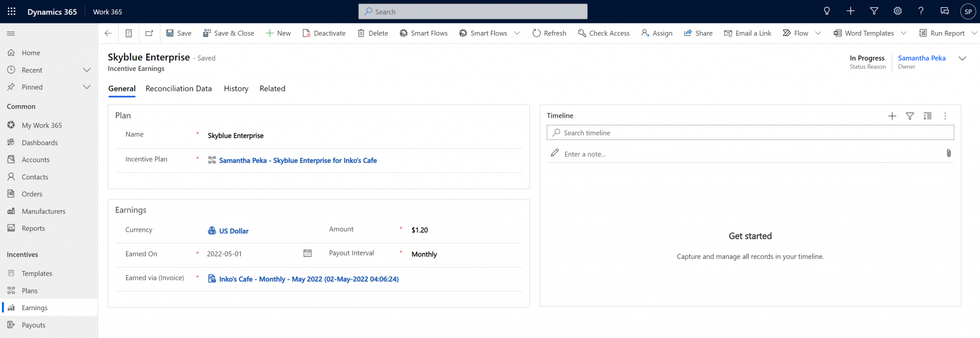980x338 pixels.
Task: Open the timeline filter icon
Action: (x=910, y=116)
